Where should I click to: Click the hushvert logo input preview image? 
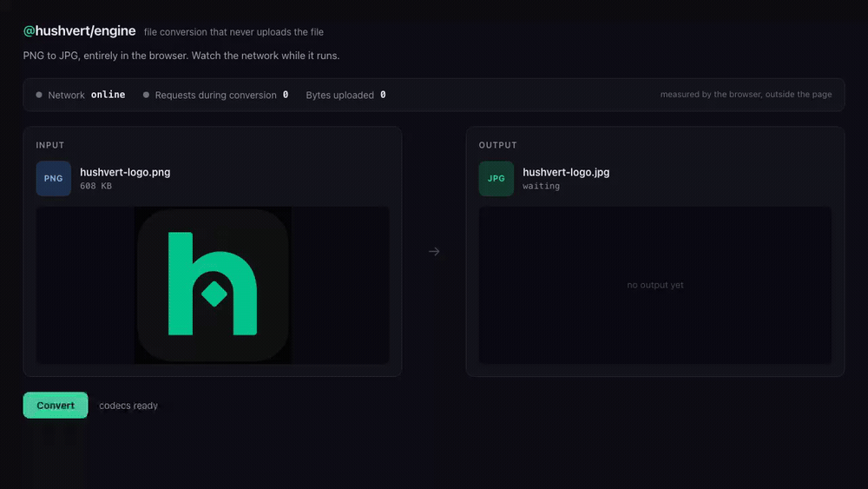[214, 285]
